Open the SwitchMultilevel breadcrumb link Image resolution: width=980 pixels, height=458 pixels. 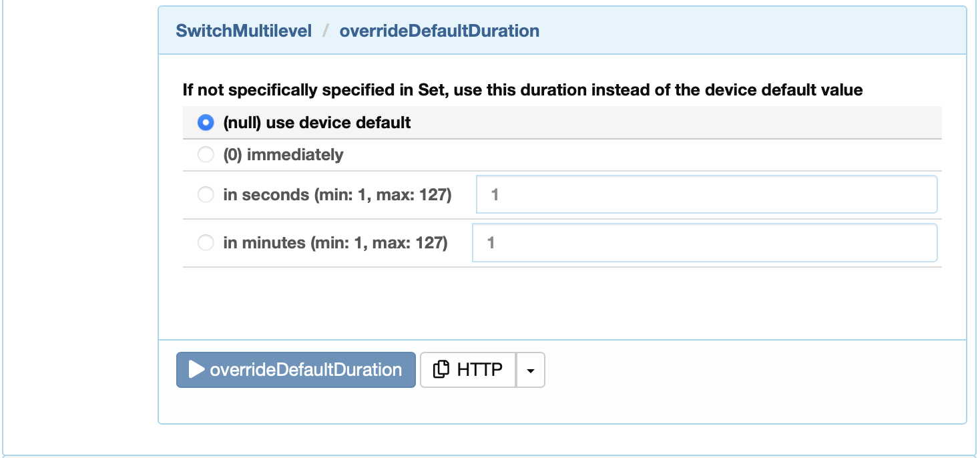tap(244, 31)
